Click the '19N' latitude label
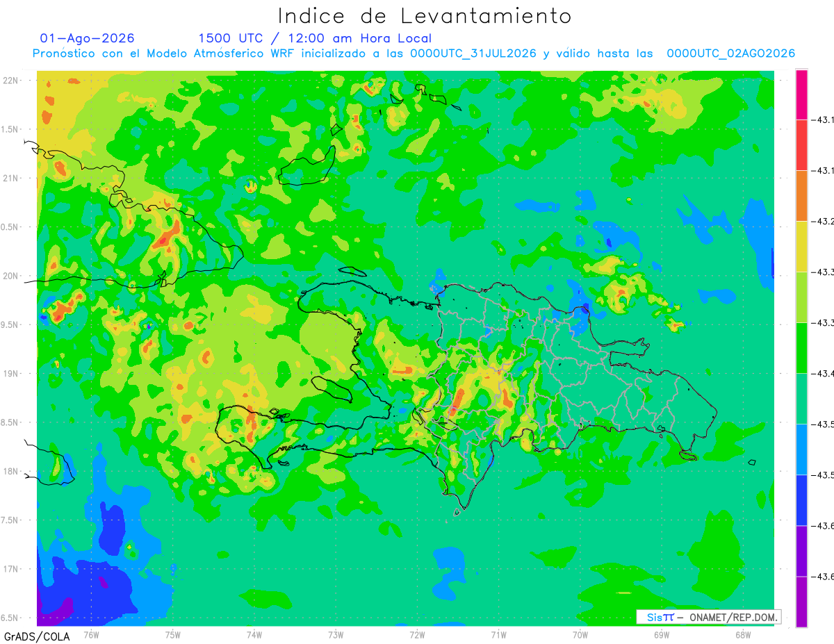Screen dimensions: 834x644 11,374
